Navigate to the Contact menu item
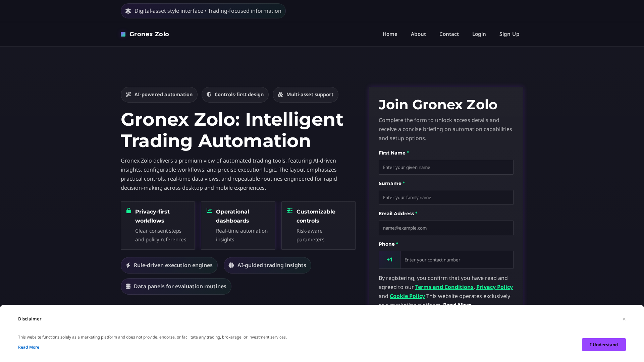 (449, 34)
